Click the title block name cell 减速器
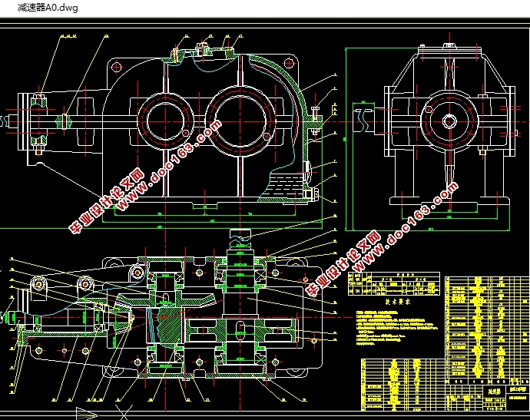Screen dimensions: 530x420 pos(496,392)
